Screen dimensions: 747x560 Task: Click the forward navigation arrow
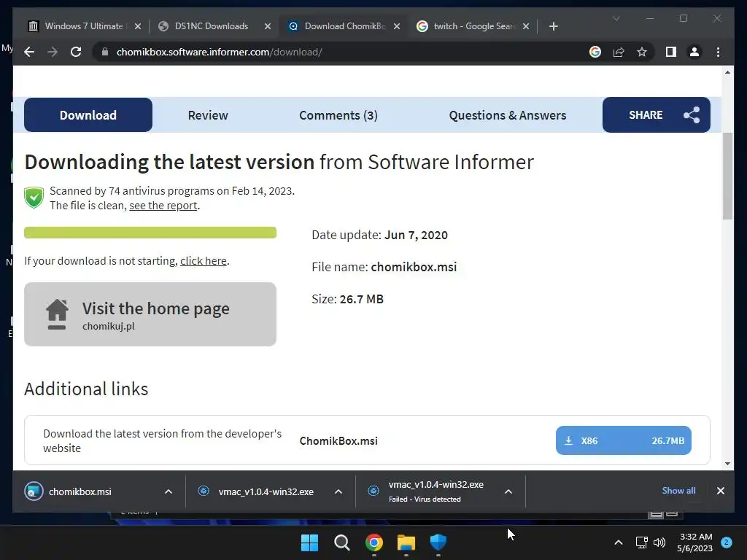[x=53, y=52]
